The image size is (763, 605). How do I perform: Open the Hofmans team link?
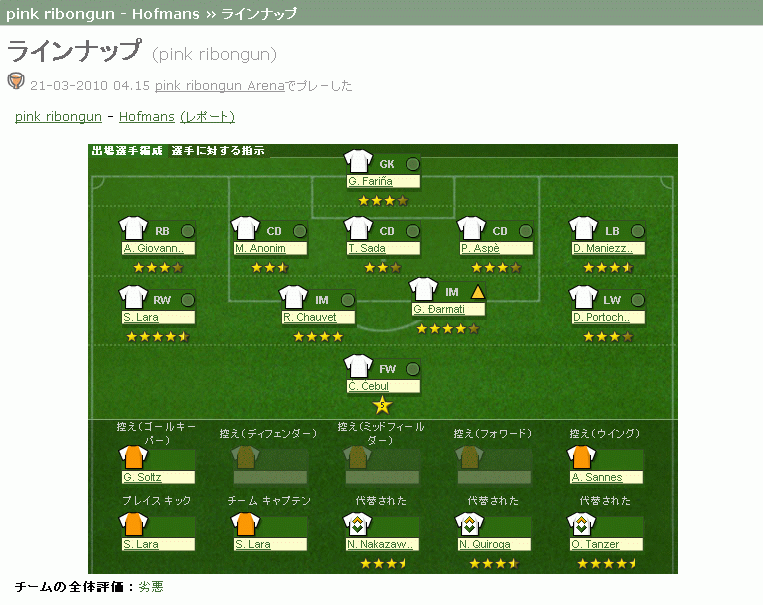(x=147, y=117)
